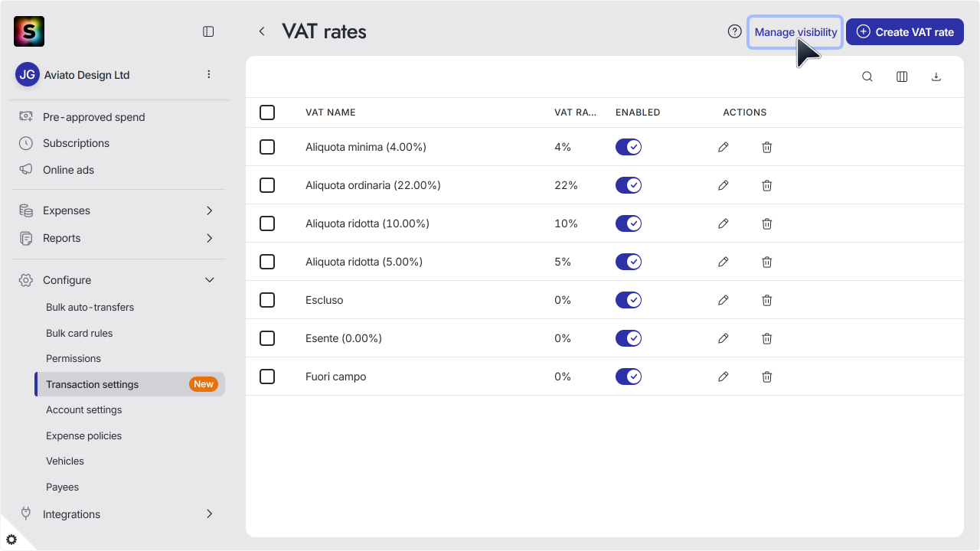
Task: Open Payees settings
Action: [62, 487]
